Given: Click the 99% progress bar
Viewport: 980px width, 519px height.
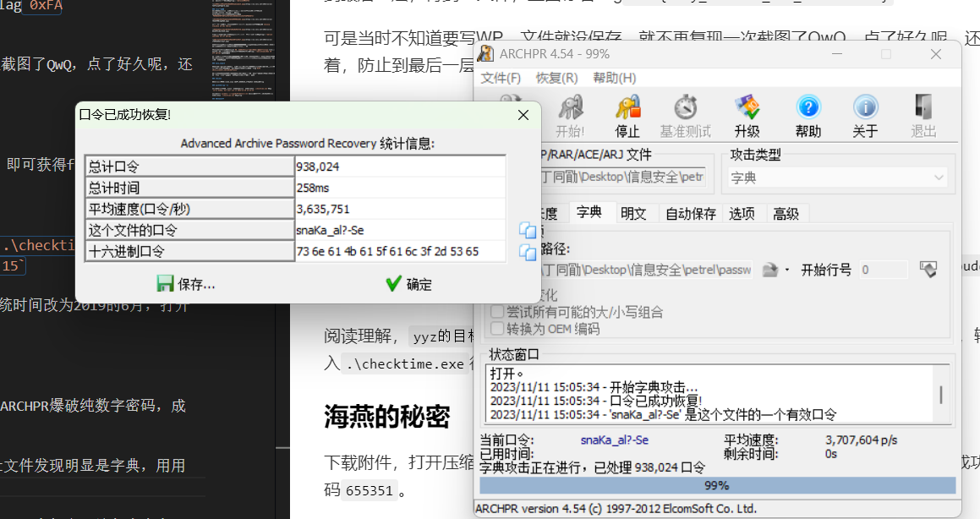Looking at the screenshot, I should coord(718,486).
